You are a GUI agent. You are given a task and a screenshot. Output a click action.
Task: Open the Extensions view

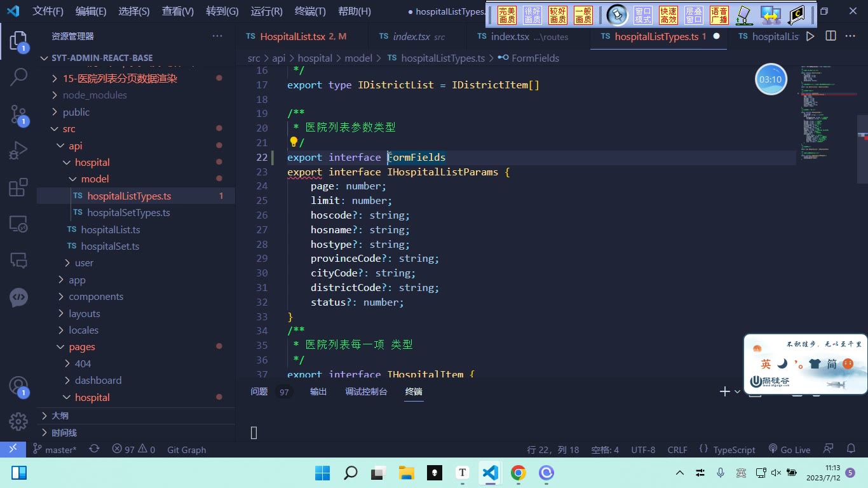(18, 187)
